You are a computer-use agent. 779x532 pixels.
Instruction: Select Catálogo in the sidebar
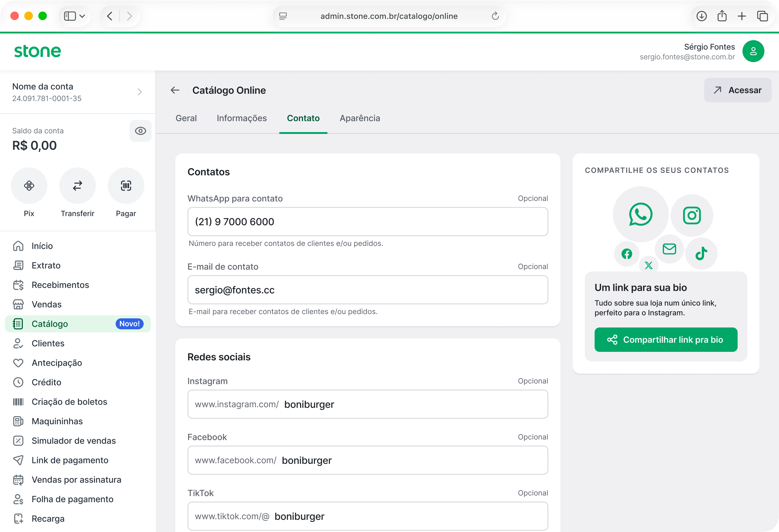[x=78, y=324]
